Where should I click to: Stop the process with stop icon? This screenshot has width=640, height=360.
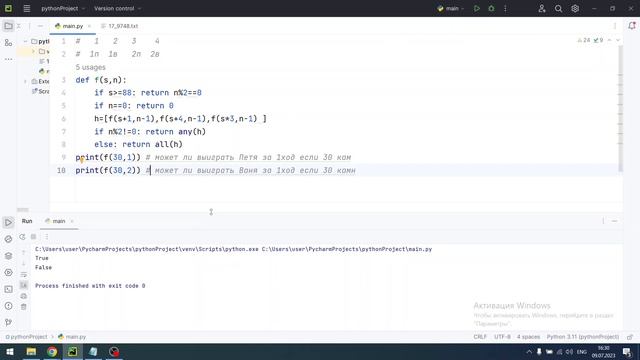tap(34, 237)
